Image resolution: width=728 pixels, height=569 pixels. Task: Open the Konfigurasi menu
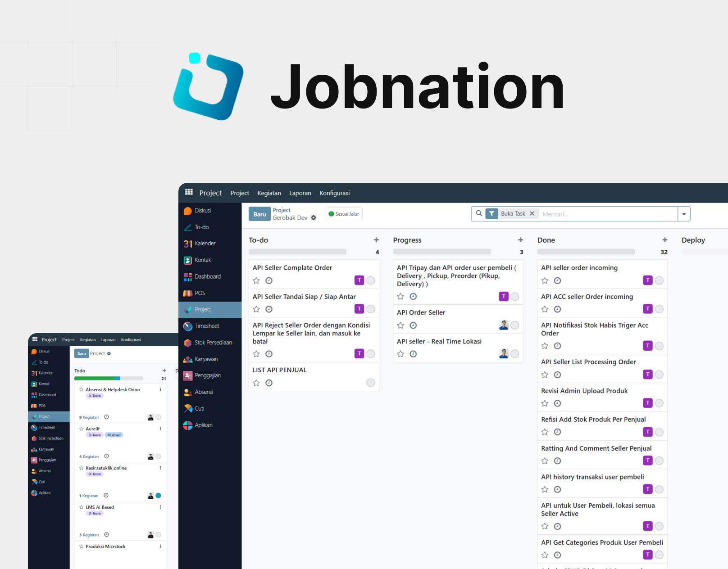tap(334, 193)
